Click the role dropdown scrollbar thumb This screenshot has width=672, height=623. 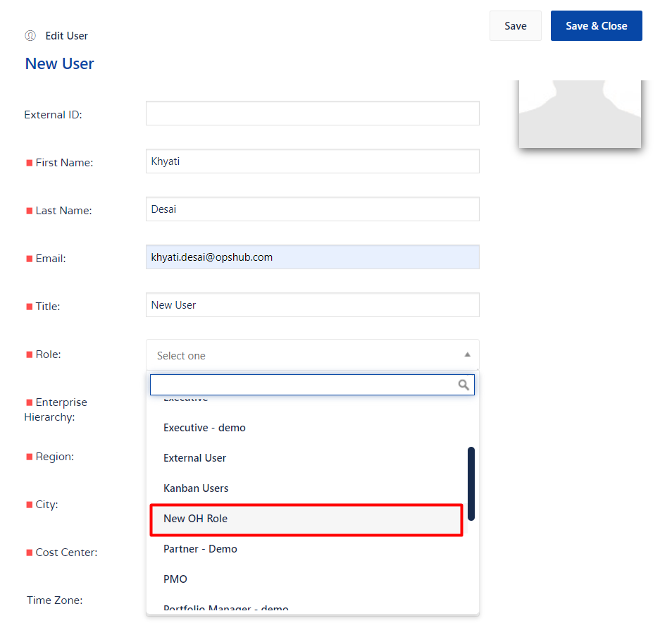[471, 483]
